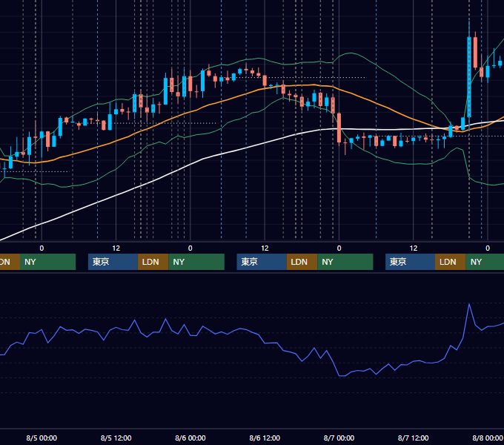Click the 8/8 00:00 date label
This screenshot has height=445, width=504.
488,438
